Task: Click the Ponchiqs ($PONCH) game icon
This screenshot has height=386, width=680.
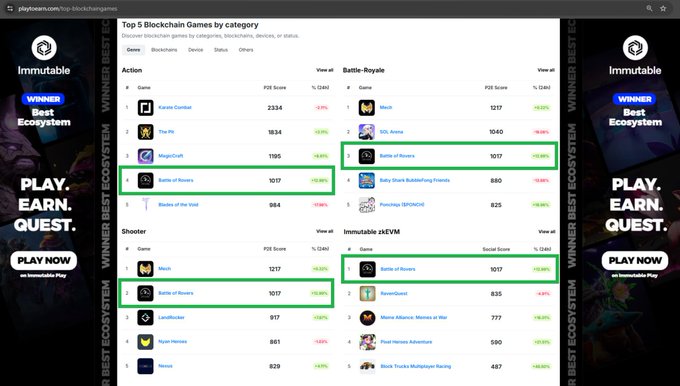Action: coord(367,205)
